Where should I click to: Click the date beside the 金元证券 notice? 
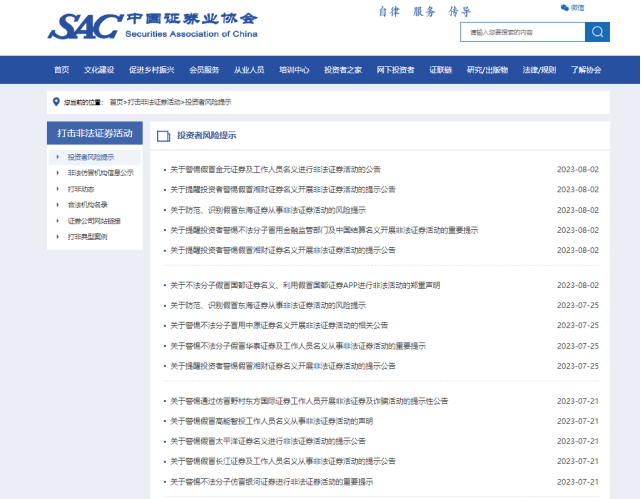[x=578, y=170]
